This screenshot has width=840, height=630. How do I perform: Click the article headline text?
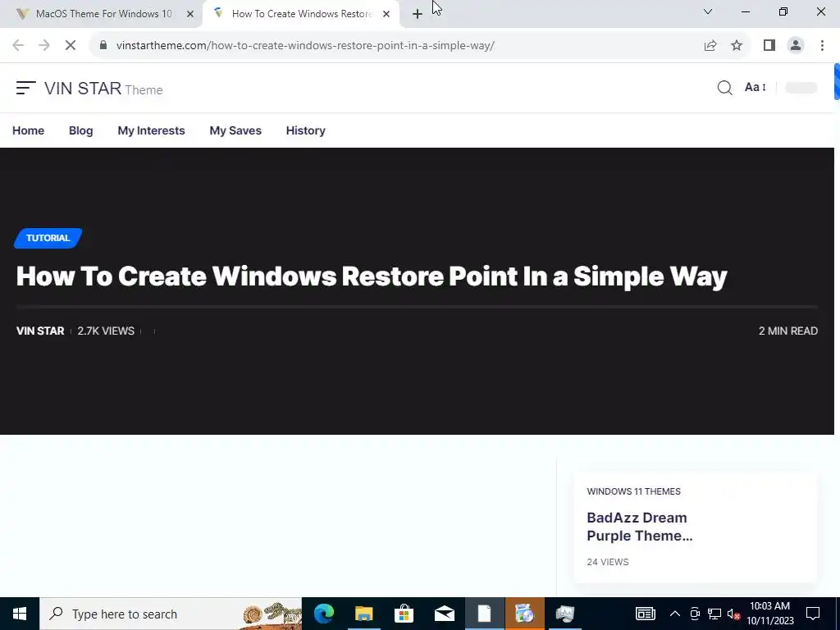pyautogui.click(x=372, y=276)
